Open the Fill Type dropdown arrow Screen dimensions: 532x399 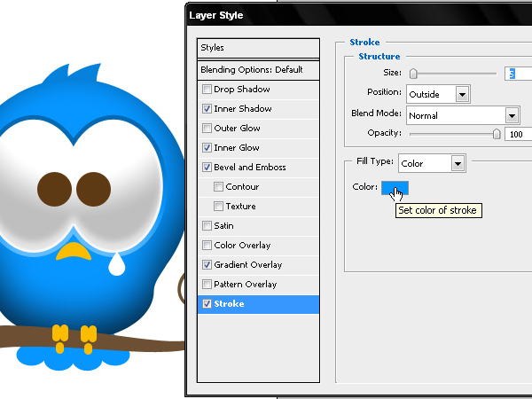[x=458, y=163]
